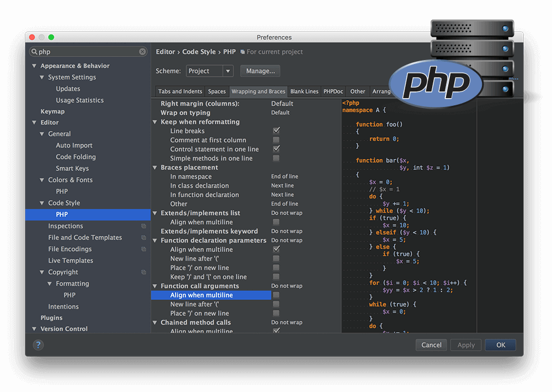Toggle Line breaks checkbox
Viewport: 552px width, 392px height.
point(277,131)
